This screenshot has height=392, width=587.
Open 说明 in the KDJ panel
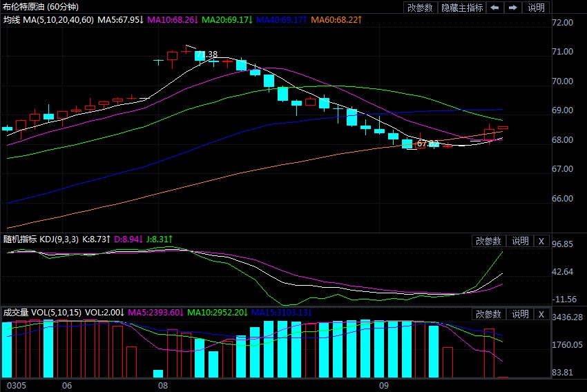tap(520, 241)
